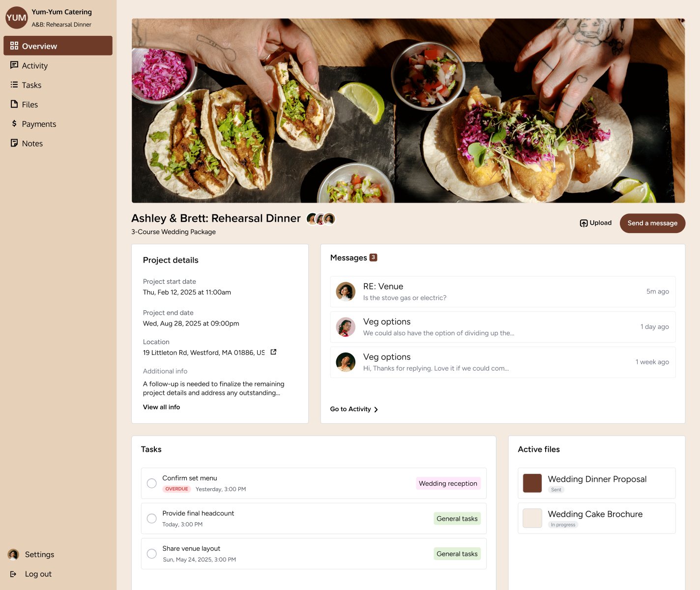Click Wedding Cake Brochure beige swatch

(x=532, y=518)
